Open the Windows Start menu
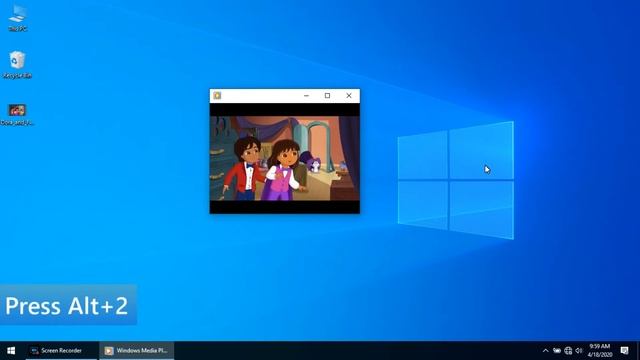The image size is (640, 360). coord(11,351)
